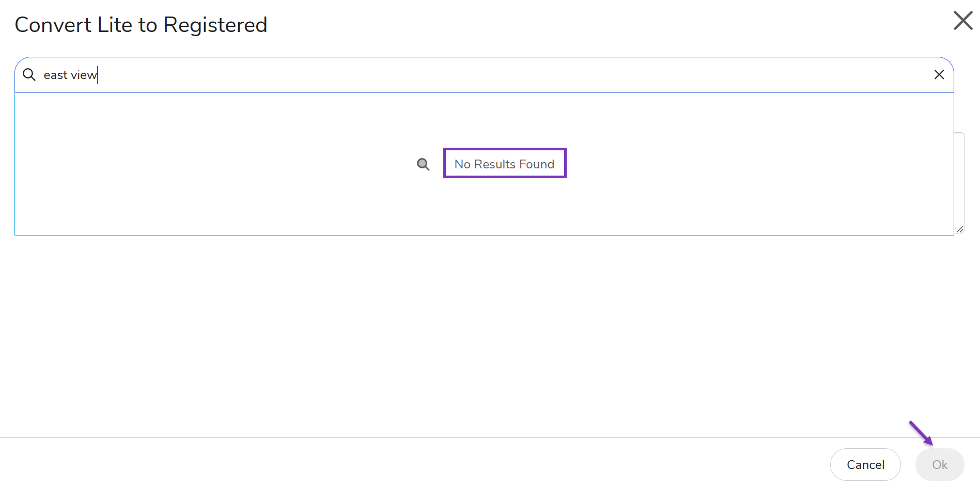Click the dialog title "Convert Lite to Registered"
980x486 pixels.
click(141, 25)
